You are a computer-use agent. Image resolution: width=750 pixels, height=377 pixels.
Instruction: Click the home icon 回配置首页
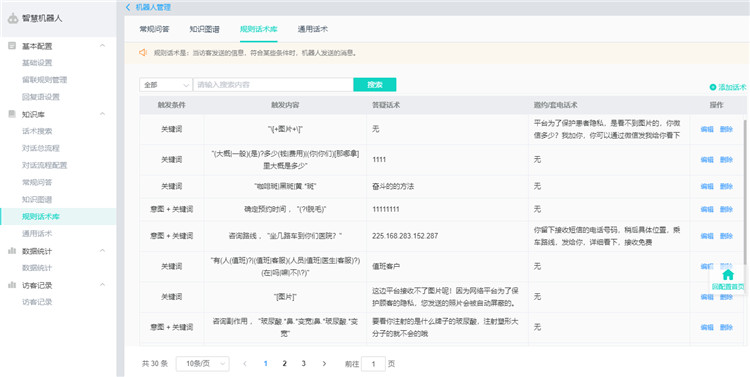pos(728,275)
